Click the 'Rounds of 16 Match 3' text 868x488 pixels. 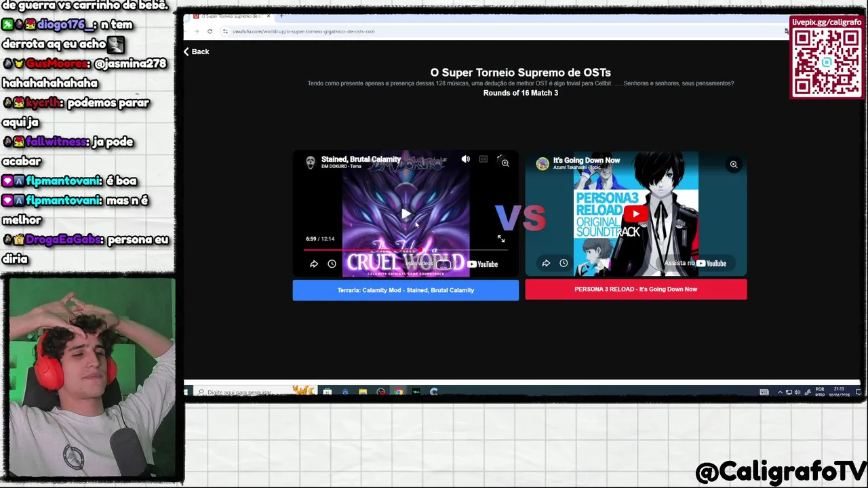(x=520, y=93)
